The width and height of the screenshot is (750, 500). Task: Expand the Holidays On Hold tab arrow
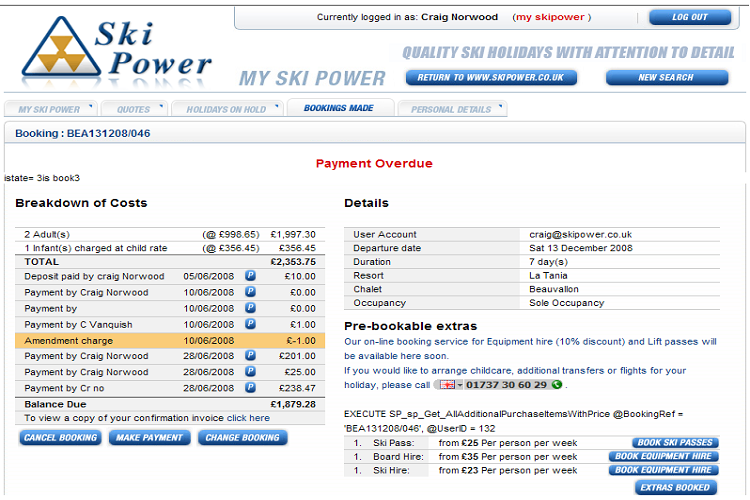point(276,106)
